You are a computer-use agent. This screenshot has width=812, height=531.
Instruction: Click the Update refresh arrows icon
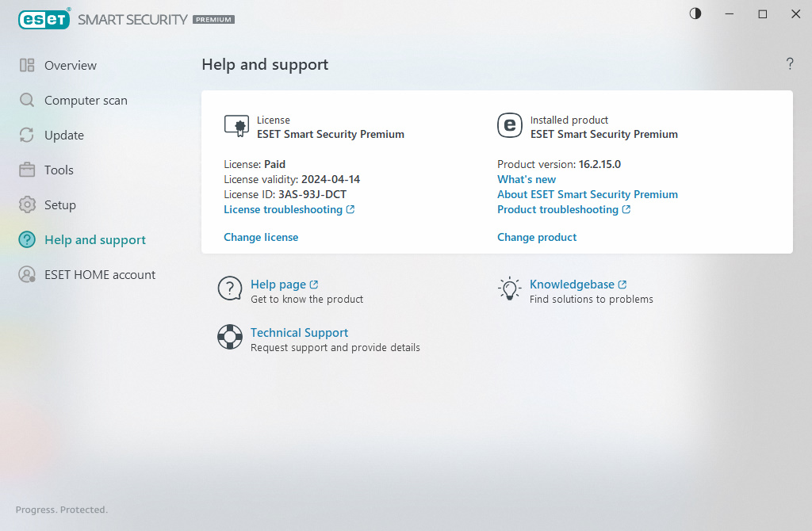[x=27, y=135]
